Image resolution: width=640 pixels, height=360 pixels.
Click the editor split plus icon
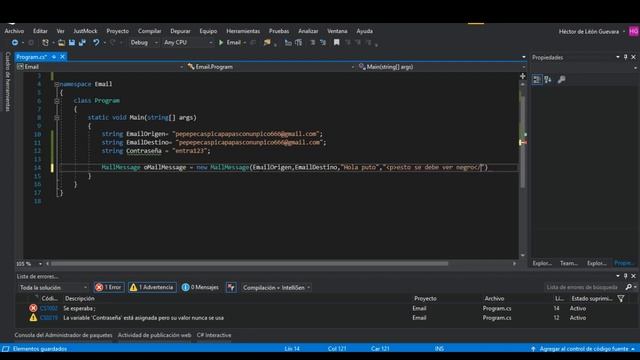point(522,76)
